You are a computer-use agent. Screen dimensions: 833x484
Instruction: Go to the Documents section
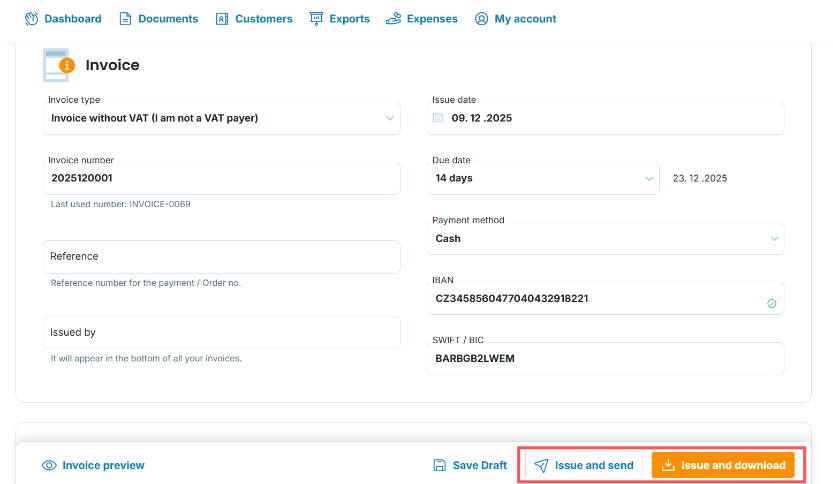159,19
